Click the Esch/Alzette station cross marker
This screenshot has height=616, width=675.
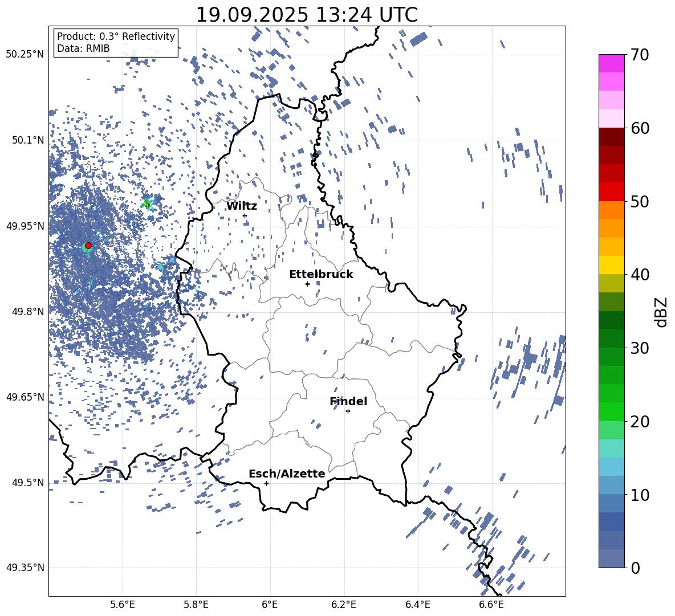(x=266, y=483)
